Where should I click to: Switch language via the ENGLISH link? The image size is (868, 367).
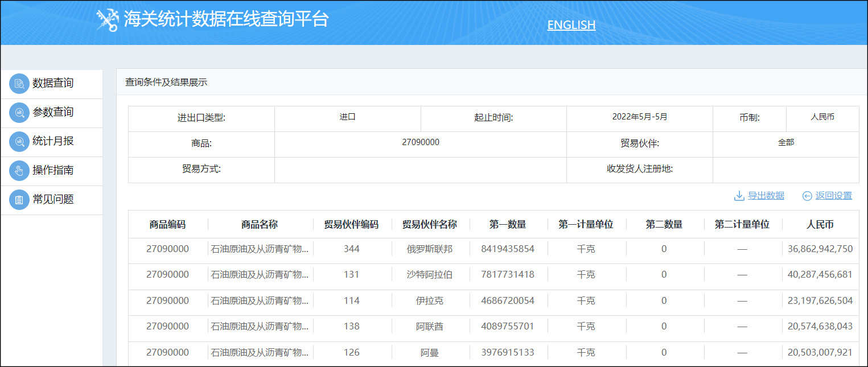571,24
